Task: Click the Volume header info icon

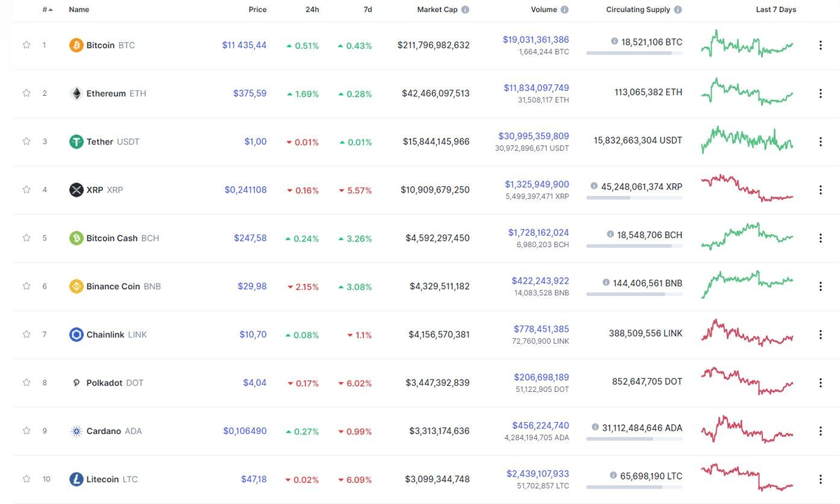Action: (564, 10)
